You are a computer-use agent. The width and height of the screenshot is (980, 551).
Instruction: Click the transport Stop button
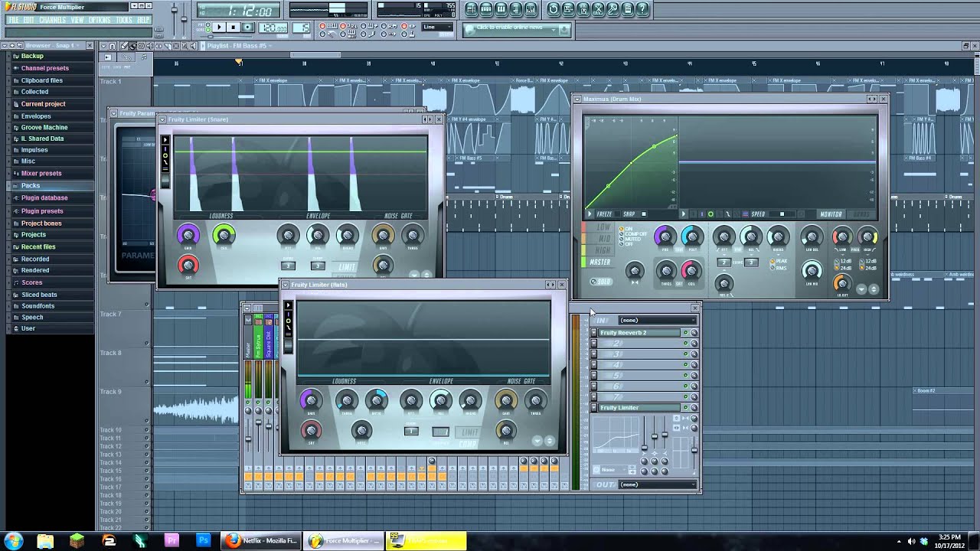[234, 28]
